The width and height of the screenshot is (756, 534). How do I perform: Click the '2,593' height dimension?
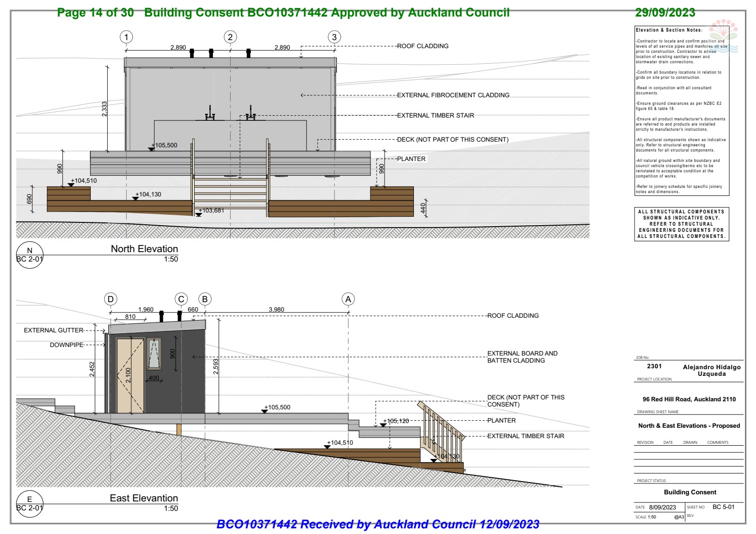tap(215, 367)
